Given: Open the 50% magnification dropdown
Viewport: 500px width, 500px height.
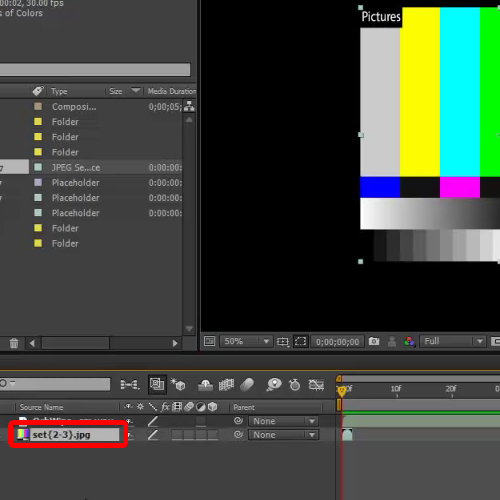Looking at the screenshot, I should (246, 341).
